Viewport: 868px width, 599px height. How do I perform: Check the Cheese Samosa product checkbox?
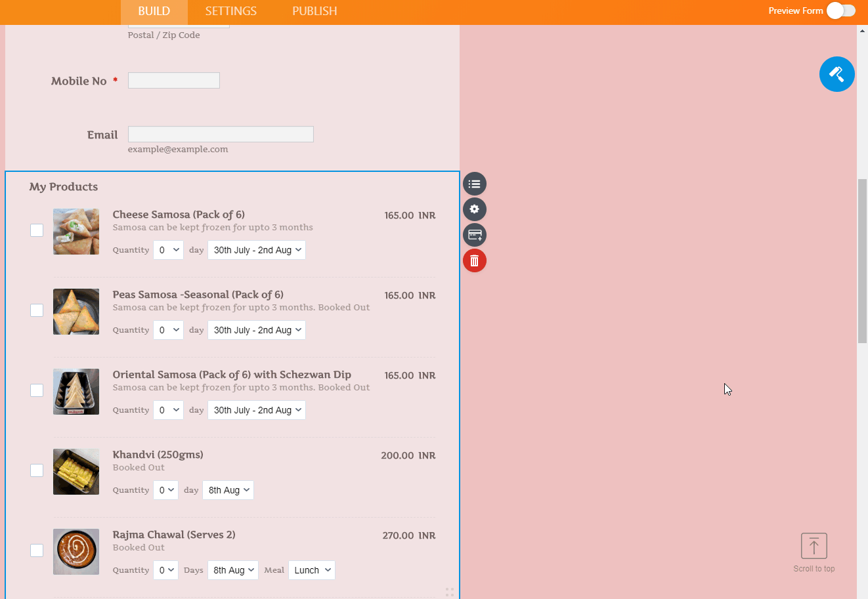[x=37, y=230]
